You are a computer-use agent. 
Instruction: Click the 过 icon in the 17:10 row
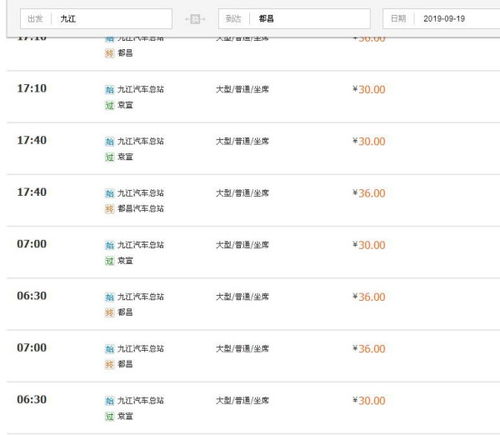point(109,105)
